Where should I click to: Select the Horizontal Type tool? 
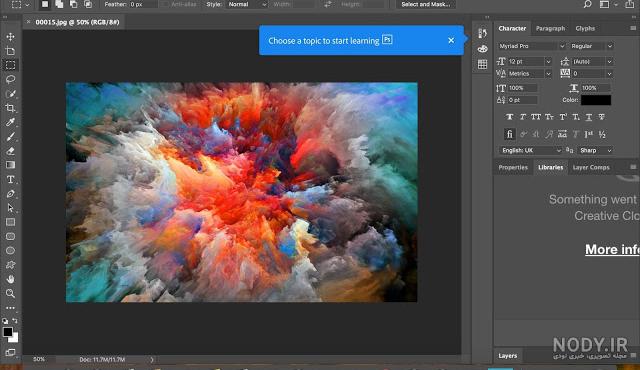(11, 179)
